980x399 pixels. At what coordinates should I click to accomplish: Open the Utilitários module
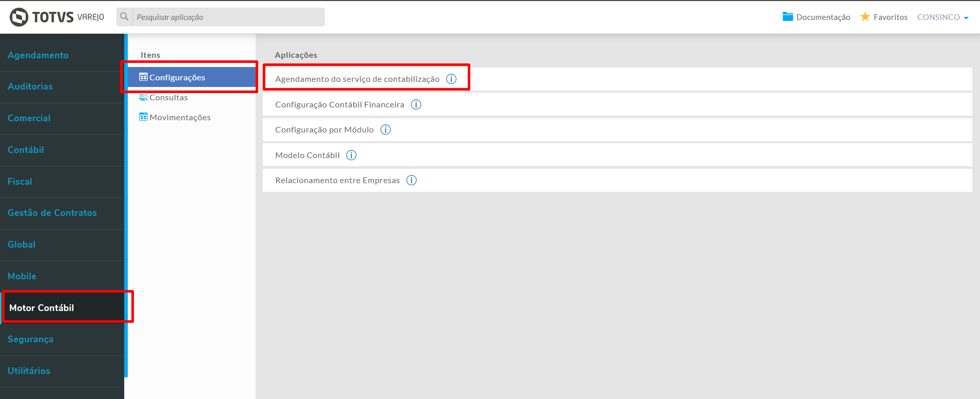[x=62, y=371]
